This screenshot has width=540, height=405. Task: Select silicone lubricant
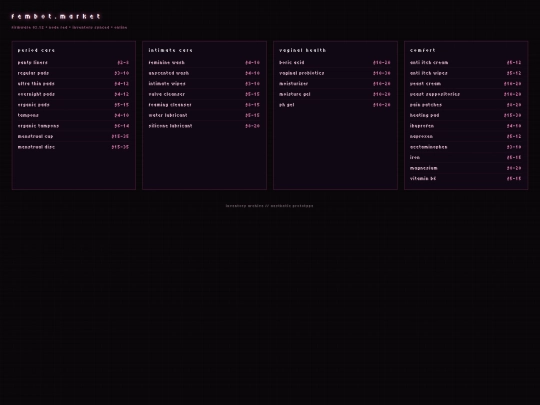204,126
